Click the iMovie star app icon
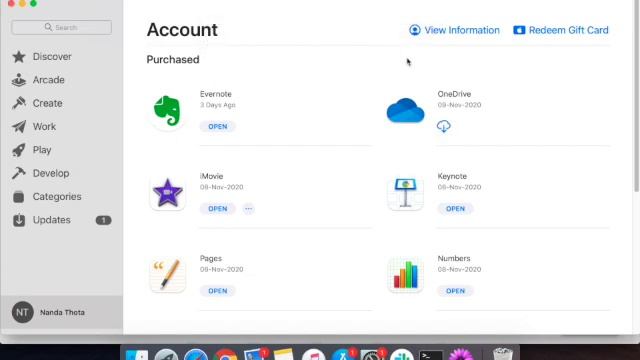Image resolution: width=640 pixels, height=360 pixels. click(167, 193)
